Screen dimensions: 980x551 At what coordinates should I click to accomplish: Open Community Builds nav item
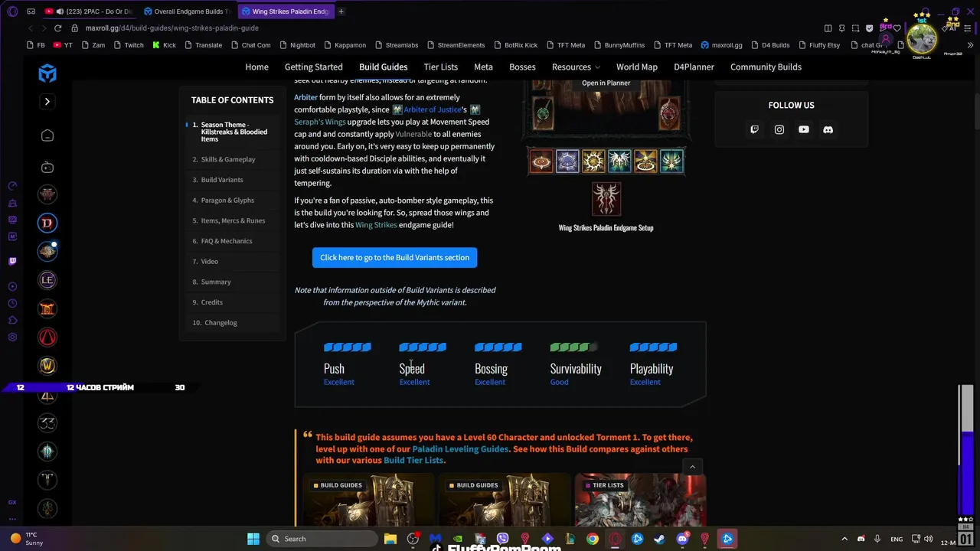point(766,67)
